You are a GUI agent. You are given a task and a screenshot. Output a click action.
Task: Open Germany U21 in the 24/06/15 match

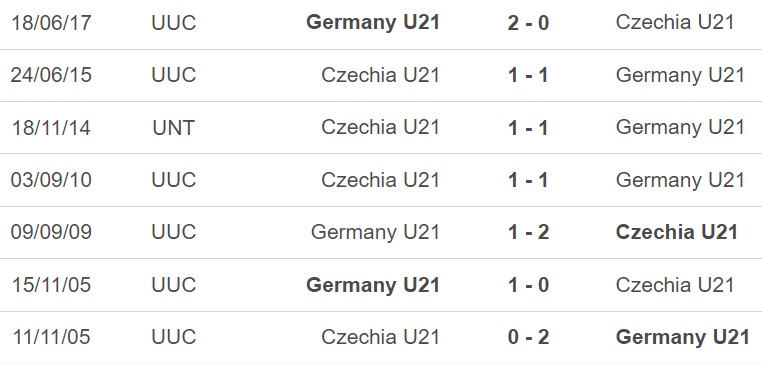pyautogui.click(x=680, y=75)
